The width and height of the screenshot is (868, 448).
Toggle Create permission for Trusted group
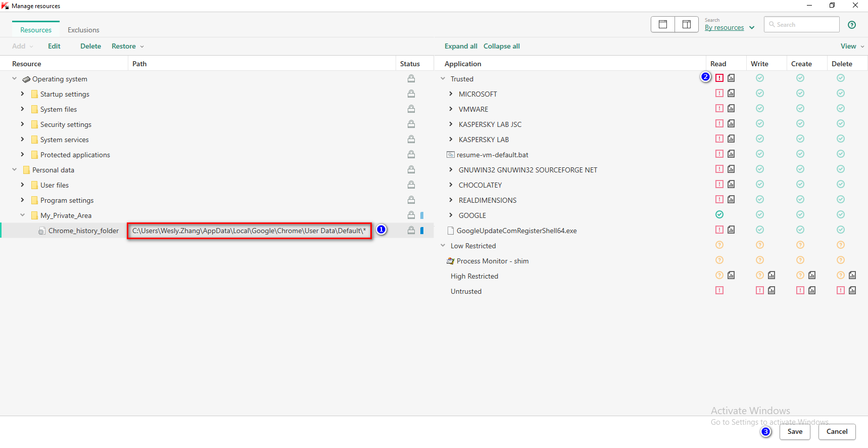click(800, 78)
